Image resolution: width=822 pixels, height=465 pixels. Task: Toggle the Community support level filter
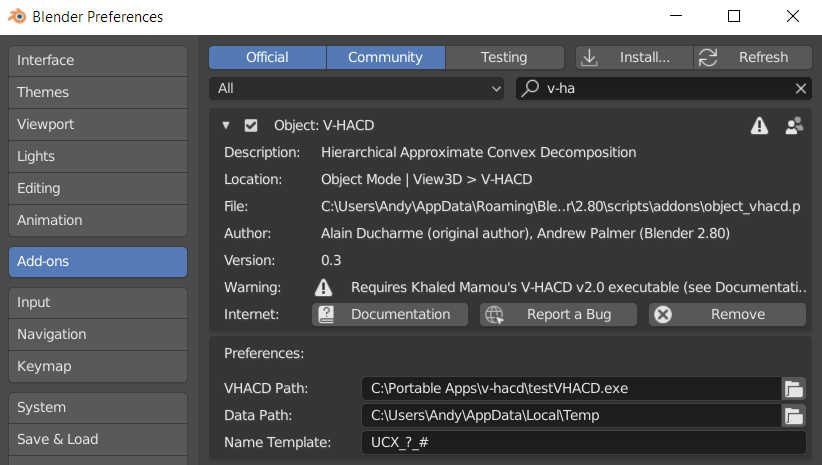click(x=385, y=57)
